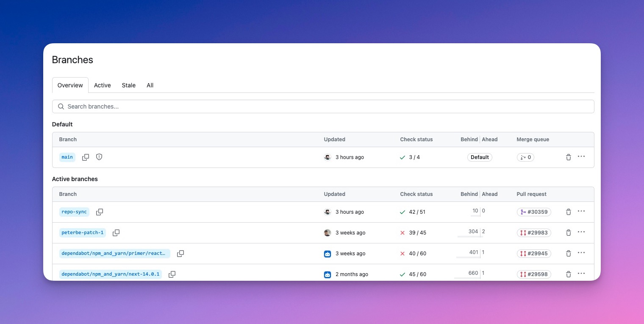Delete the peterbe-patch-1 branch
The width and height of the screenshot is (644, 324).
568,232
